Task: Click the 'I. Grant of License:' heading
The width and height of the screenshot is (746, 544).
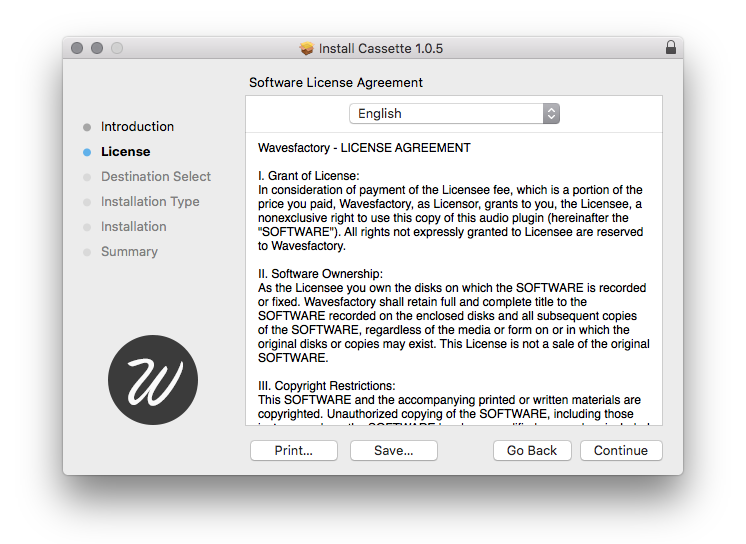Action: point(308,176)
